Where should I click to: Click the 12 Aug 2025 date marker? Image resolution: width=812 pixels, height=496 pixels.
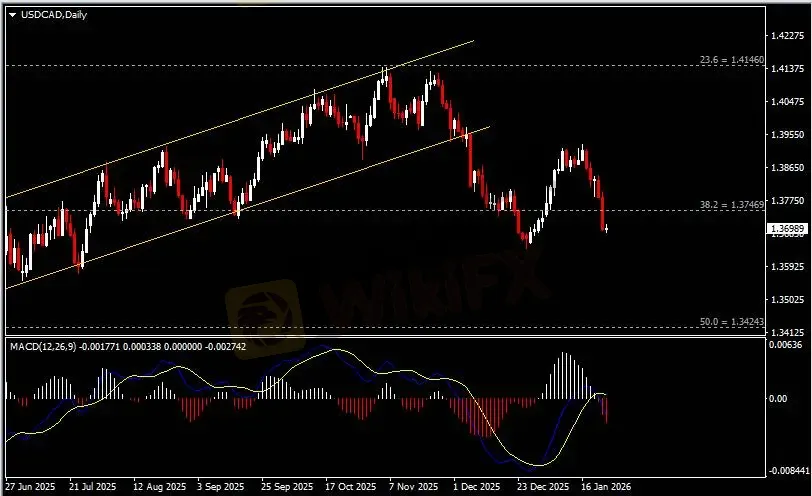(x=160, y=487)
